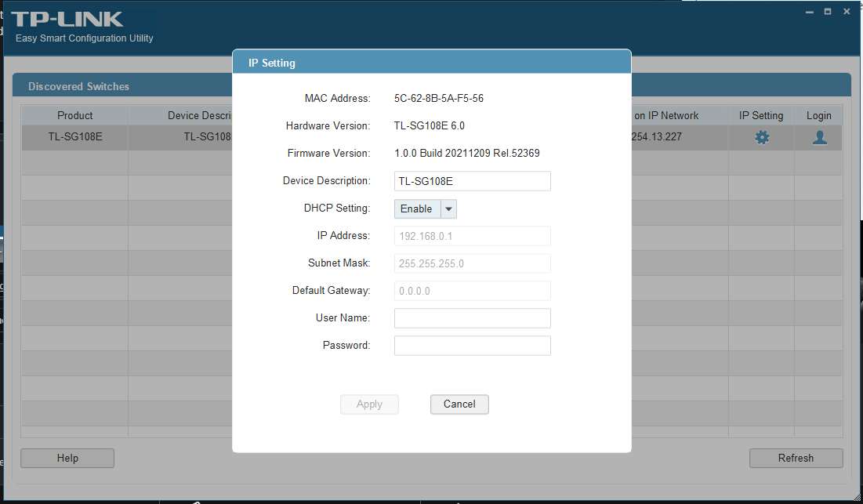Click the Login column header

point(819,115)
